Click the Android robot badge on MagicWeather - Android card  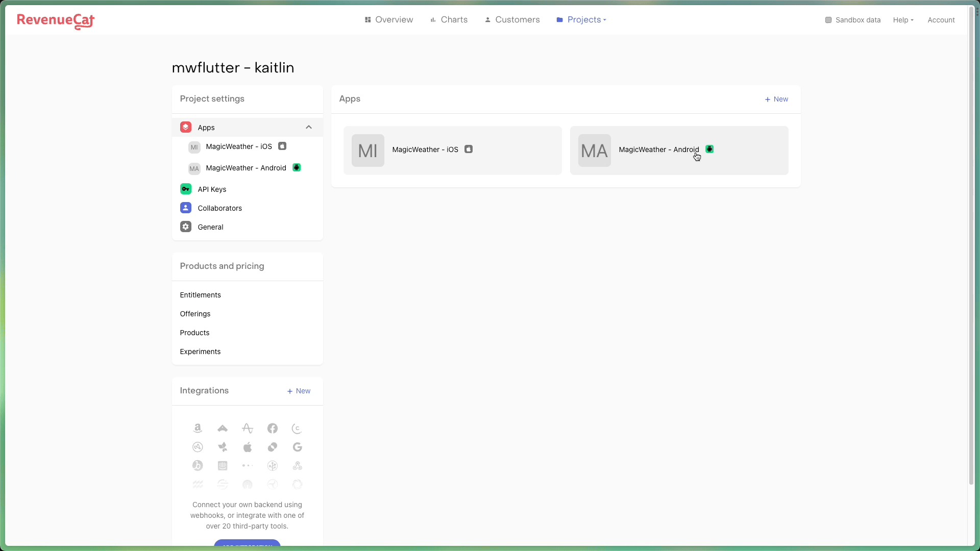(709, 149)
